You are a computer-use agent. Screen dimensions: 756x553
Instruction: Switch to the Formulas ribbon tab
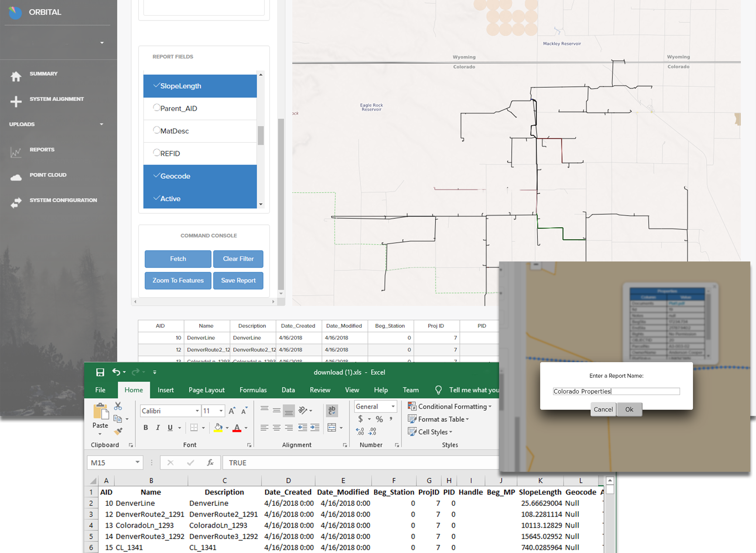(x=253, y=390)
